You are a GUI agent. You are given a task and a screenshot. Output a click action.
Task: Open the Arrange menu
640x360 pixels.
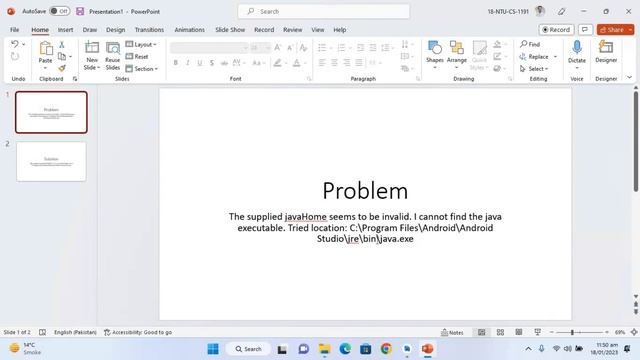click(457, 55)
